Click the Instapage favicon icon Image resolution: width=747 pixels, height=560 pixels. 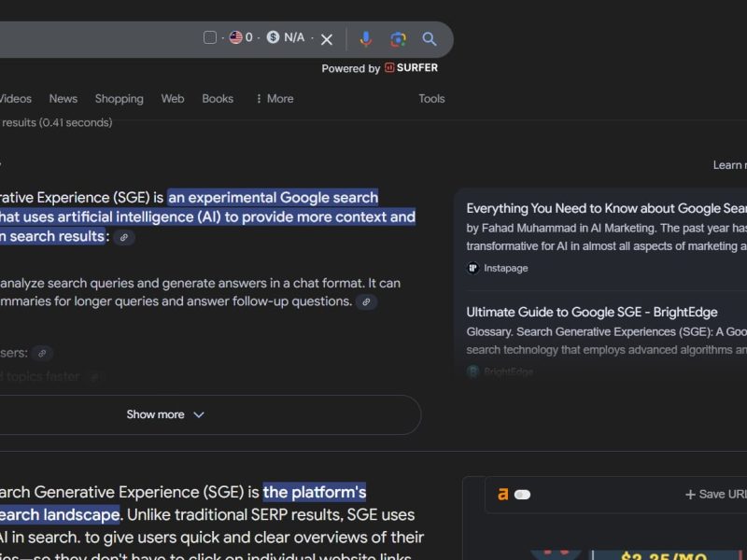[472, 268]
